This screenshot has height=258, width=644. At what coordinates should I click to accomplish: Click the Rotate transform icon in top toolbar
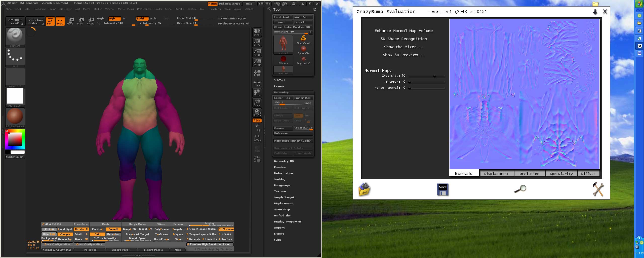point(91,21)
